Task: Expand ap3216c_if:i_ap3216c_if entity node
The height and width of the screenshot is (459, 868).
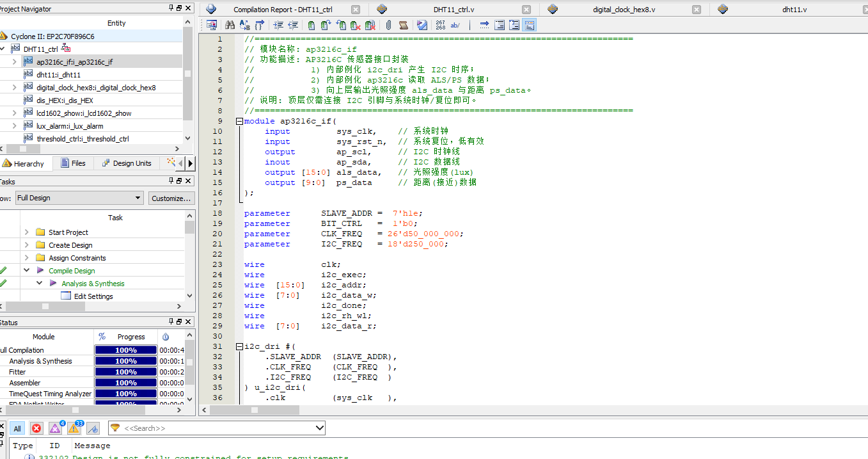Action: point(15,61)
